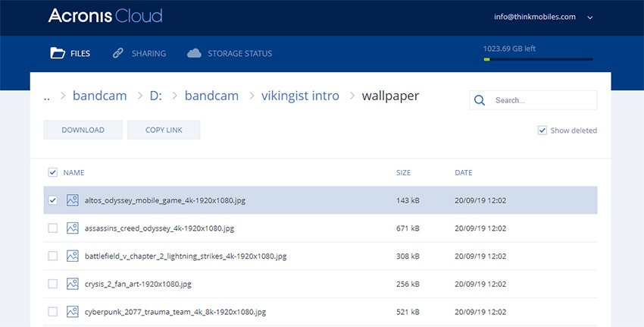
Task: Click the Files folder icon
Action: 57,53
